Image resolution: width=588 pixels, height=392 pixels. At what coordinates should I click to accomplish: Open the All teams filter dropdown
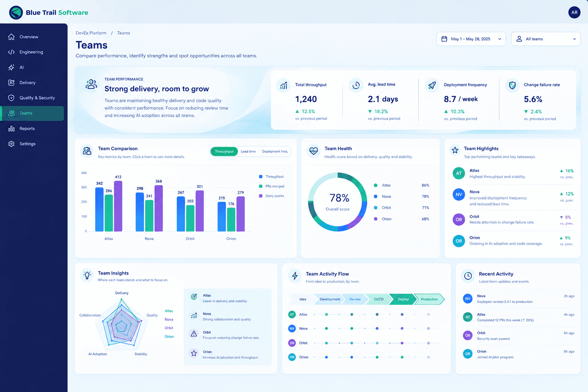(546, 39)
